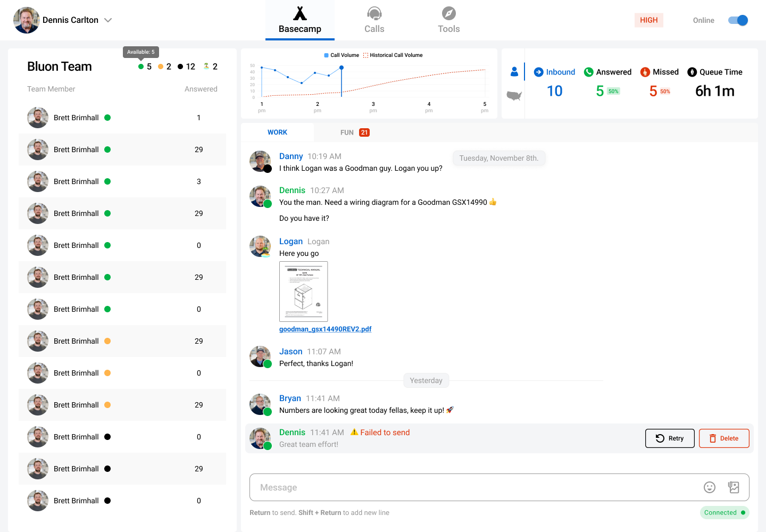Select the person icon stats view

click(x=514, y=71)
